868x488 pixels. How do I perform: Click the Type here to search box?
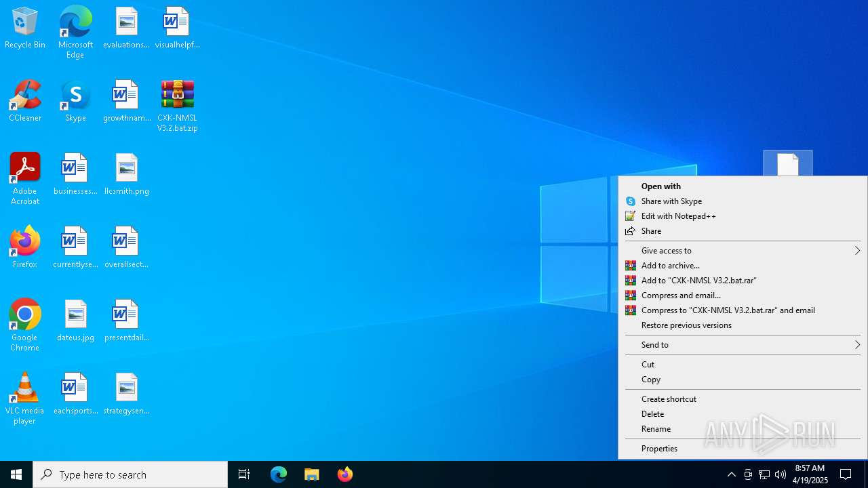point(130,474)
